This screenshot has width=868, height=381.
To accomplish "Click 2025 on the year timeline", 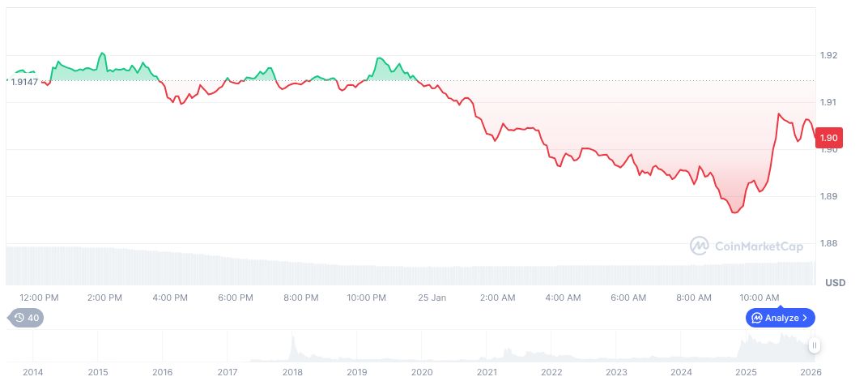I will pyautogui.click(x=746, y=372).
